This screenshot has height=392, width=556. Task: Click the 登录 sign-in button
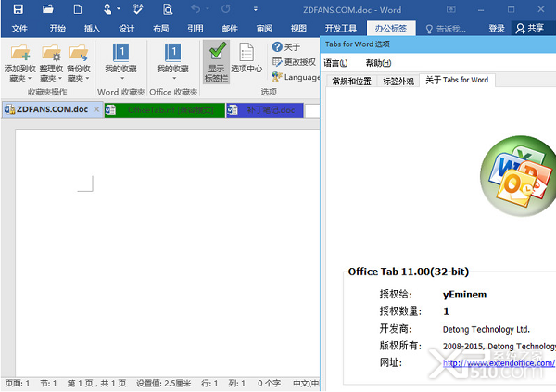tap(497, 29)
